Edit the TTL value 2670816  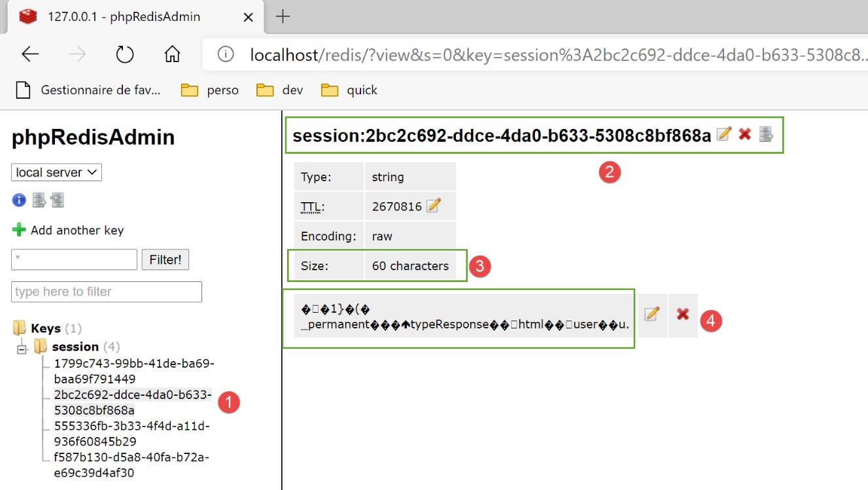tap(433, 206)
